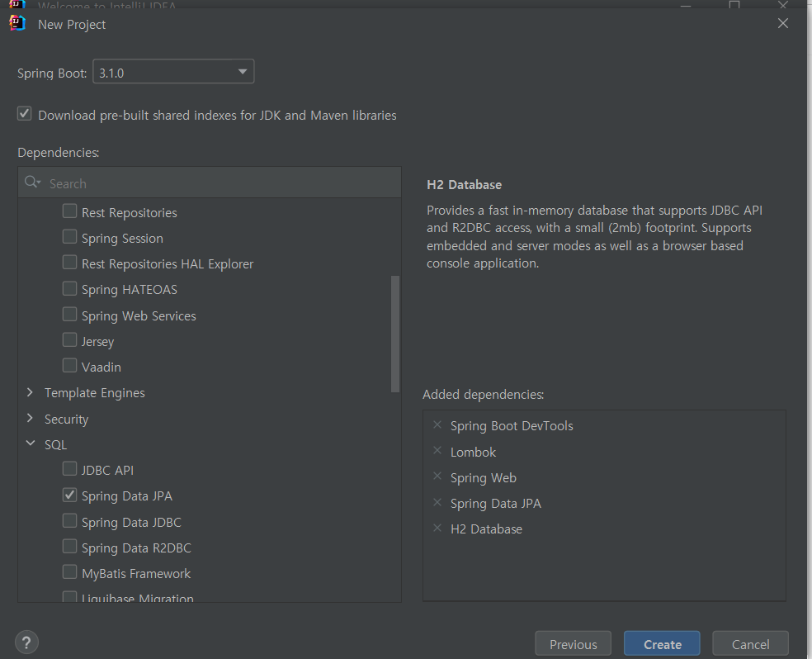812x659 pixels.
Task: Select Lombok text in added dependencies
Action: [x=473, y=453]
